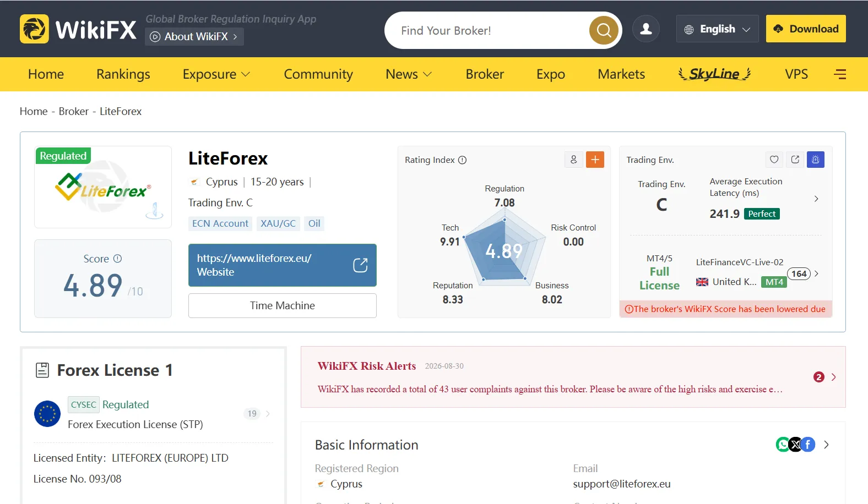The width and height of the screenshot is (868, 504).
Task: Open the VPS menu item
Action: 796,74
